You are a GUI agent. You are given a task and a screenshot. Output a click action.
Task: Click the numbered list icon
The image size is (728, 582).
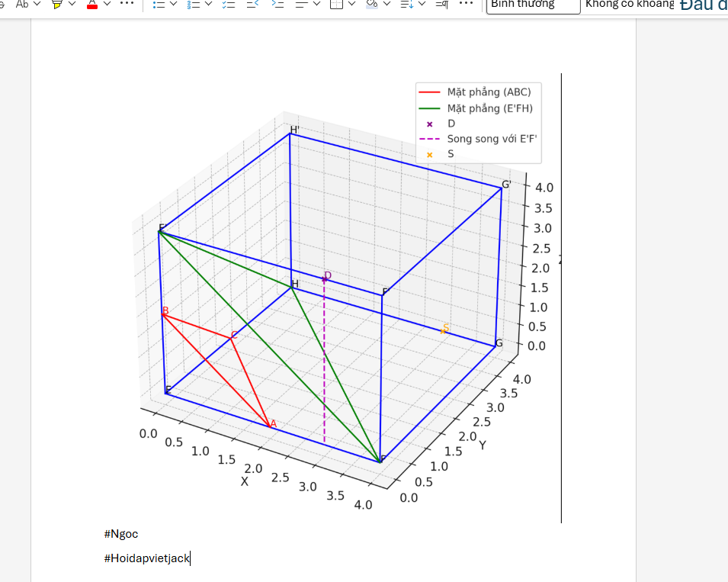tap(194, 4)
